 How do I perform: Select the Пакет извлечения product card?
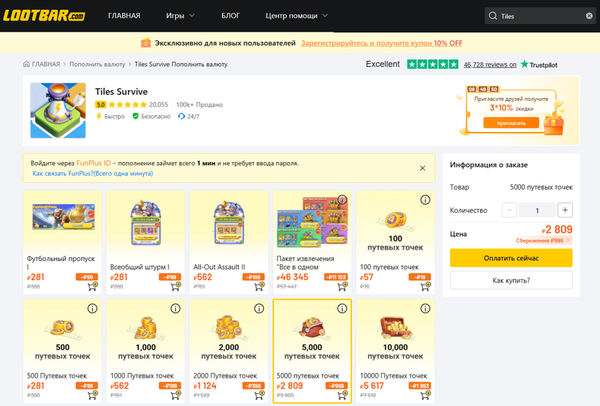(312, 243)
